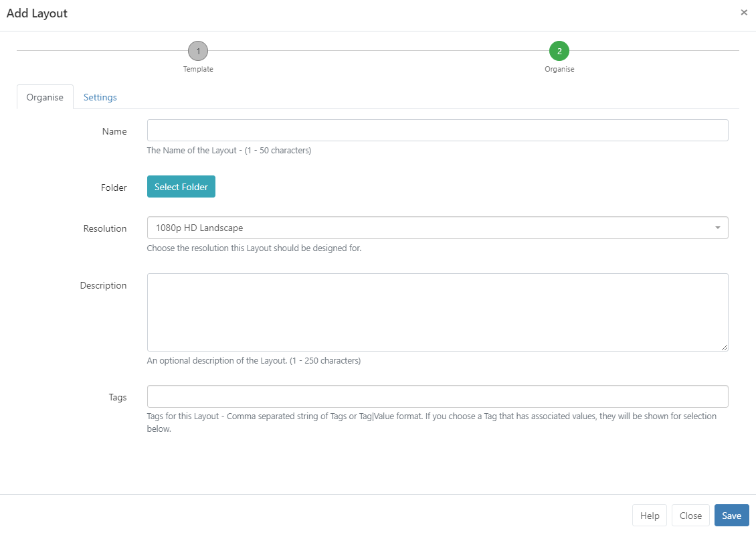The height and width of the screenshot is (533, 756).
Task: Click the Template label under step 1
Action: 198,69
